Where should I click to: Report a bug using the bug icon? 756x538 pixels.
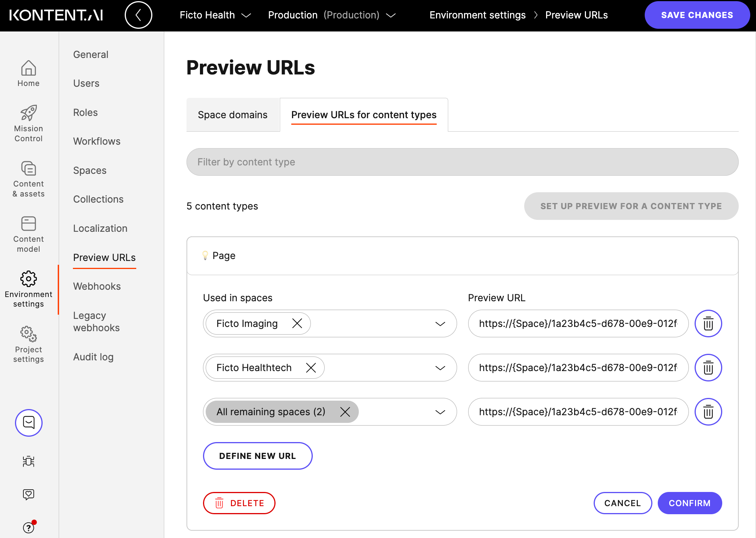(28, 462)
